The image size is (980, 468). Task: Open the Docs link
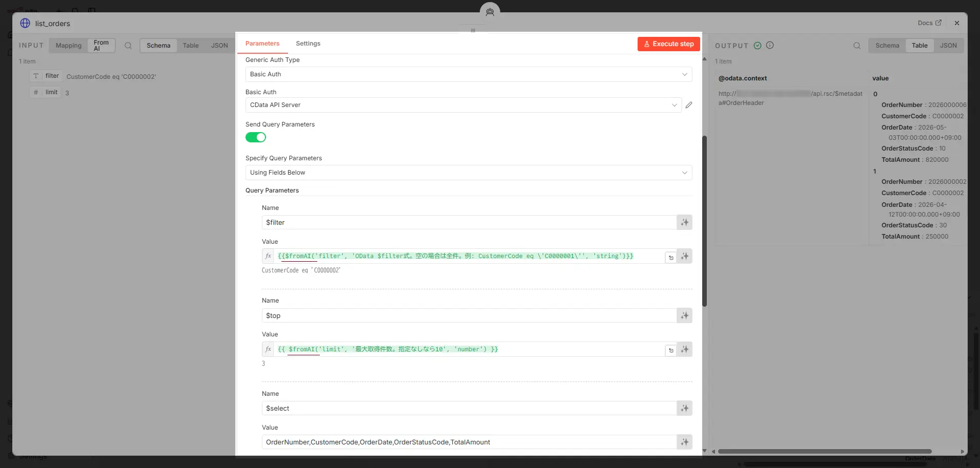(x=929, y=23)
